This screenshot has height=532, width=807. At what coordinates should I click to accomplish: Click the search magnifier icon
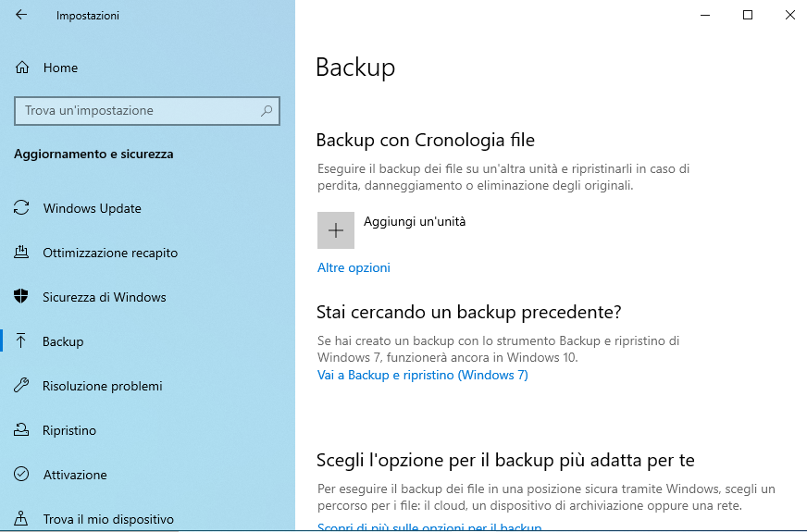pos(267,111)
